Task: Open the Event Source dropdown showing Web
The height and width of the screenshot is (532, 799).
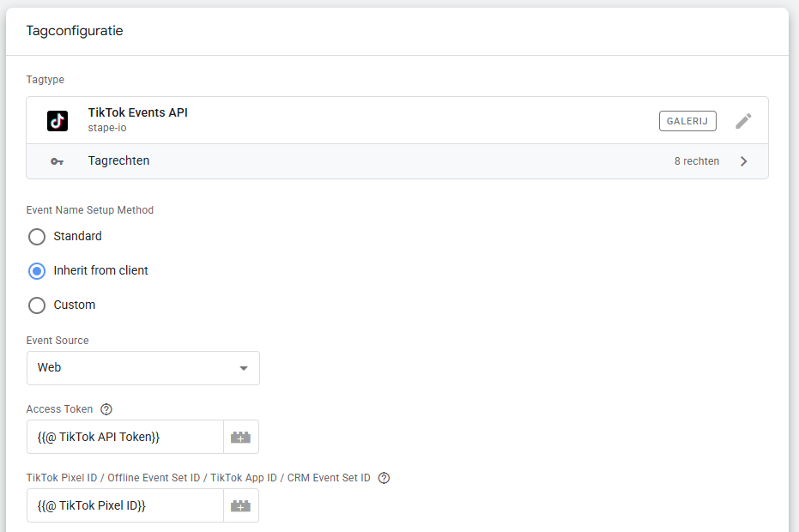Action: pyautogui.click(x=142, y=368)
